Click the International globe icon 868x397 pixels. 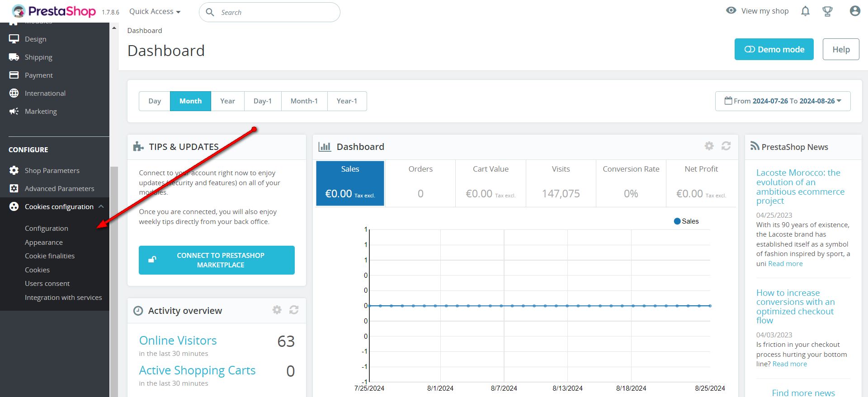[x=14, y=93]
